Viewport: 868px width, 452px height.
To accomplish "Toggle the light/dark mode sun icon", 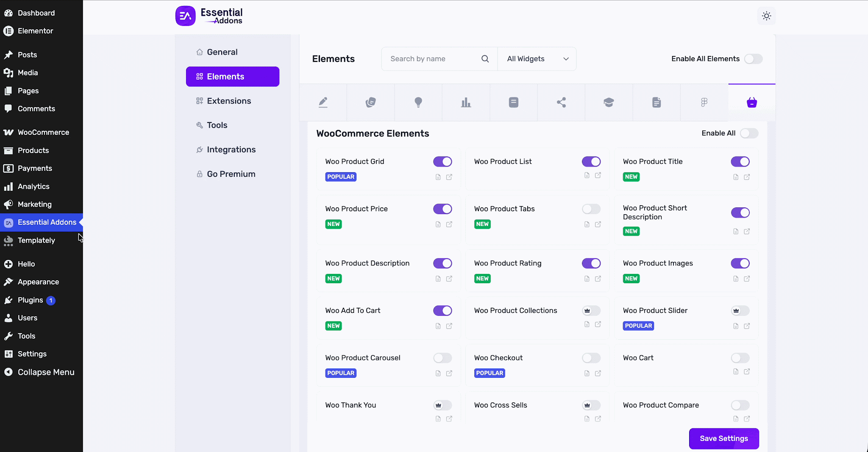I will pyautogui.click(x=766, y=16).
